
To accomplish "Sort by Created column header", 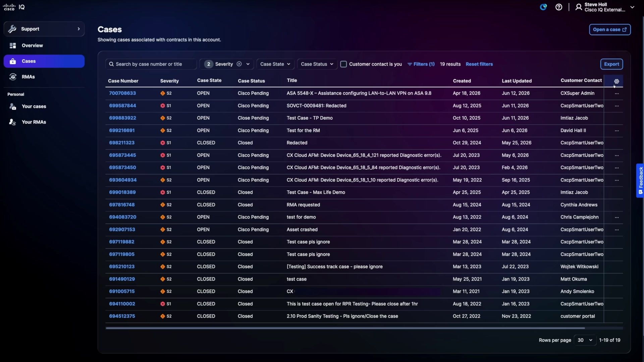I will [462, 81].
